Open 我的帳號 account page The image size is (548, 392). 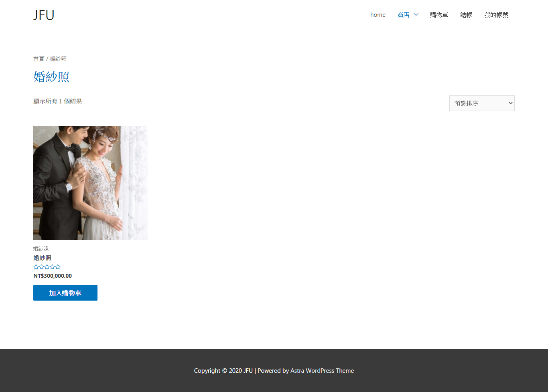[x=496, y=15]
